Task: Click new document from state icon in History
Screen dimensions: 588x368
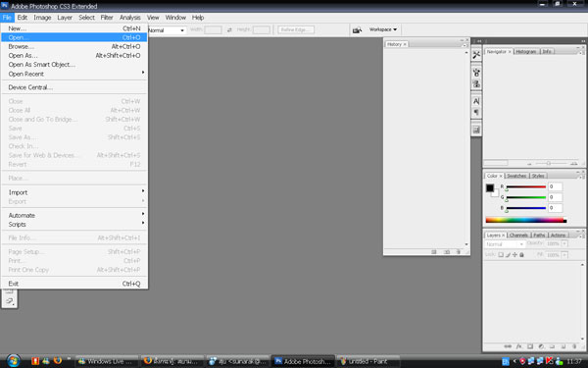Action: (434, 252)
